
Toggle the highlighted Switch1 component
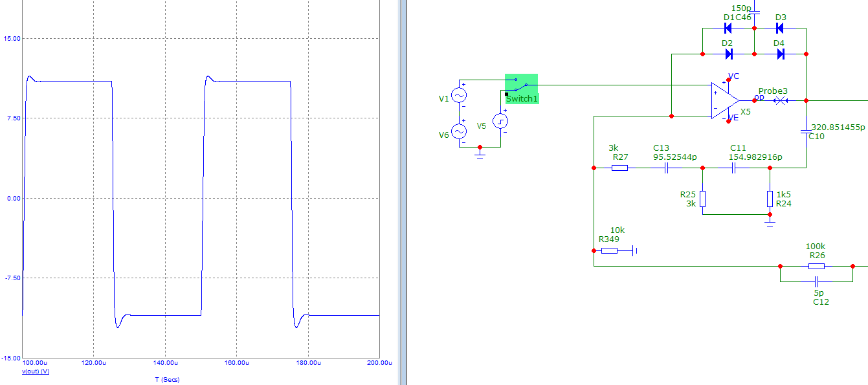tap(521, 89)
